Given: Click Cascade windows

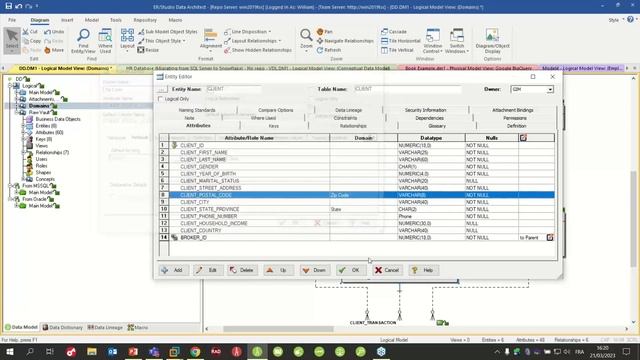Looking at the screenshot, I should pos(394,31).
